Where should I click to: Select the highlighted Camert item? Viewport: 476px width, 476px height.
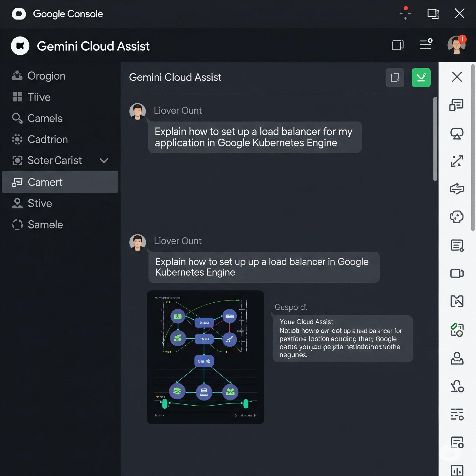60,182
